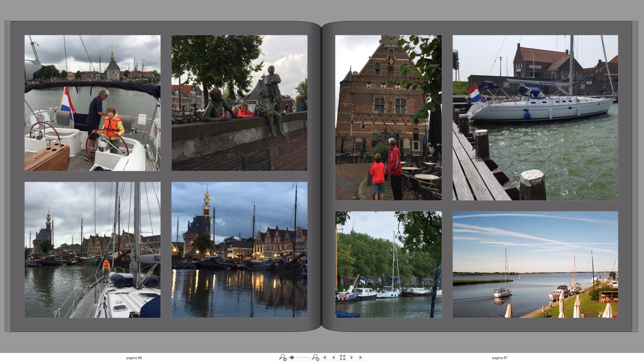Viewport: 644px width, 362px height.
Task: Select the old brick gabled building photo
Action: (x=388, y=118)
